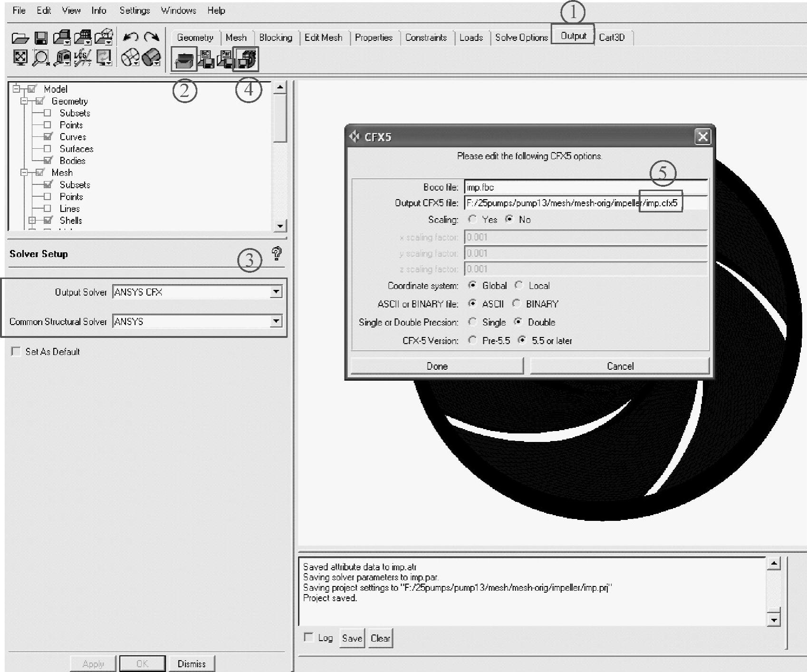This screenshot has height=672, width=807.
Task: Click the Open Project folder icon
Action: tap(20, 38)
